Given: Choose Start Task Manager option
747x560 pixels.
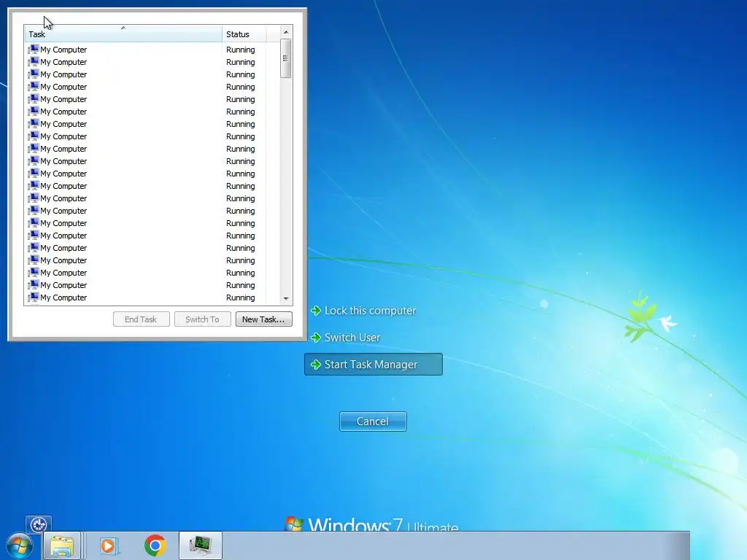Looking at the screenshot, I should [x=373, y=365].
